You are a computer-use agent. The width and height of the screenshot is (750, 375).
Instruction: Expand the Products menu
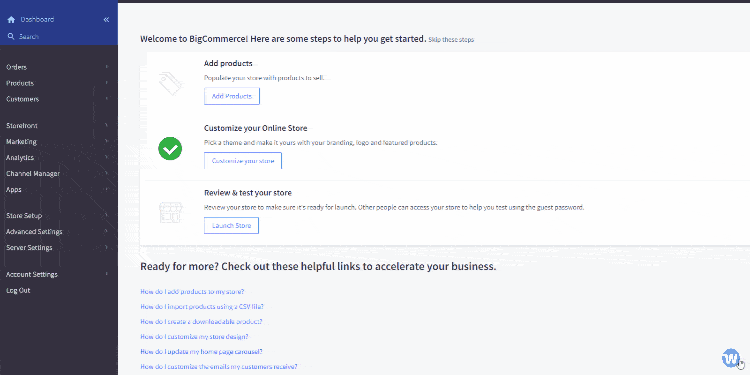click(x=59, y=83)
